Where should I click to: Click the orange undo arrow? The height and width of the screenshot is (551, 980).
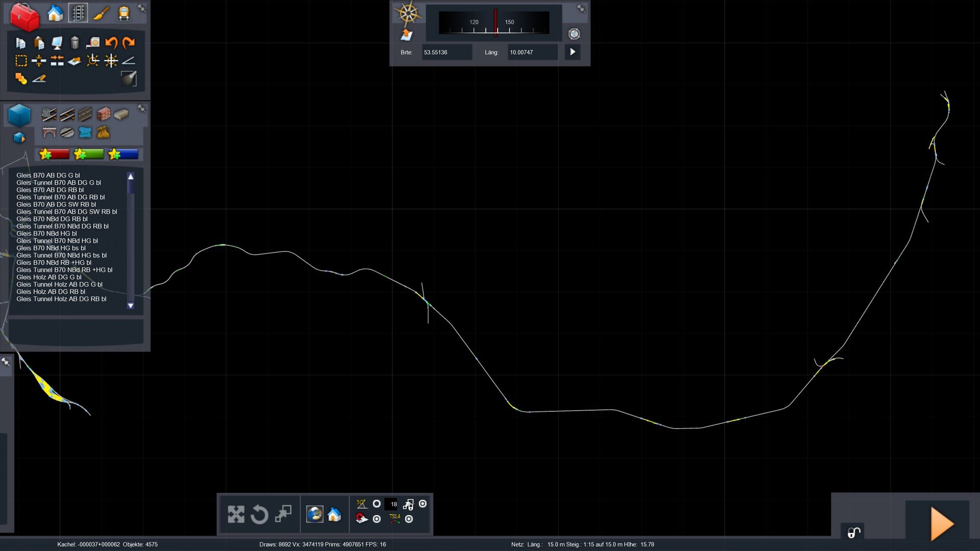111,42
